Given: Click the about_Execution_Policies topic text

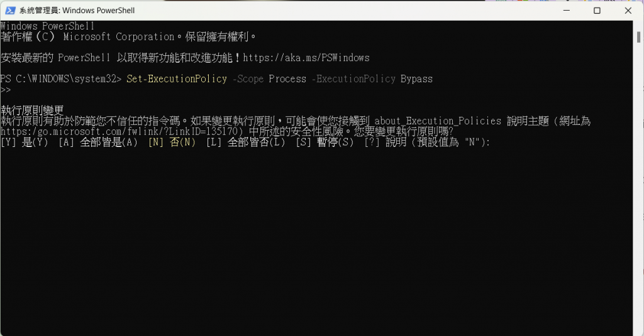Looking at the screenshot, I should pos(438,121).
